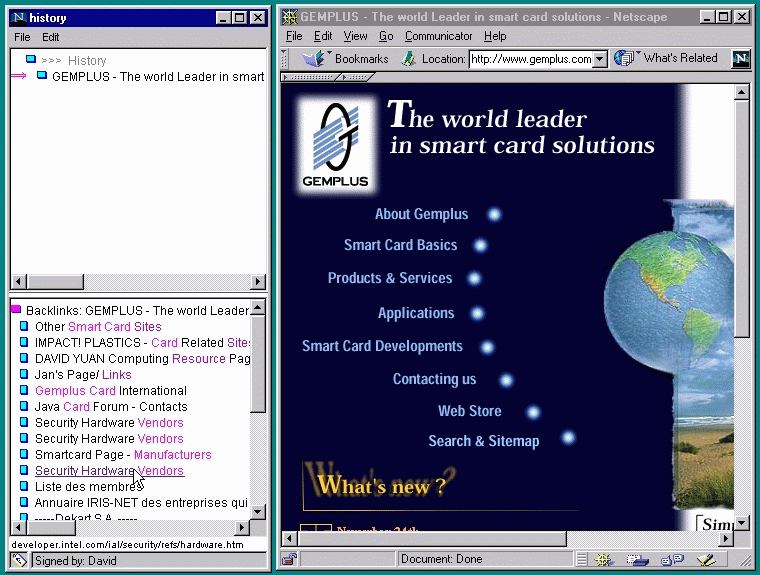Click the web page horizontal scrollbar right arrow

(x=726, y=538)
